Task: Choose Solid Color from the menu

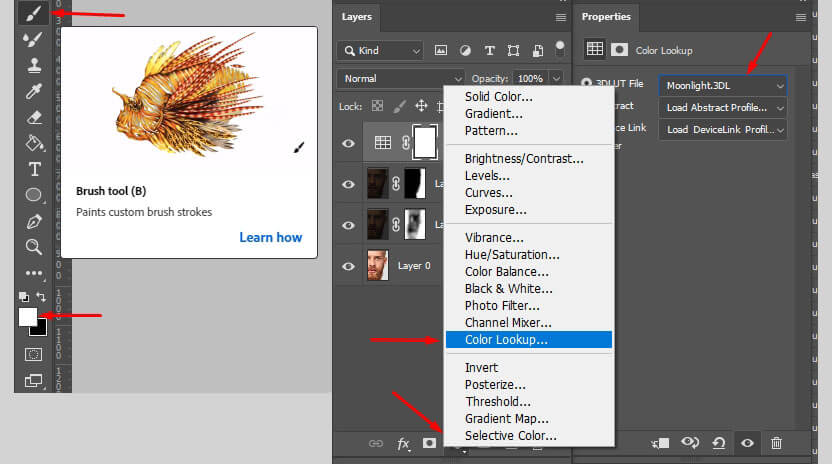Action: pyautogui.click(x=528, y=97)
